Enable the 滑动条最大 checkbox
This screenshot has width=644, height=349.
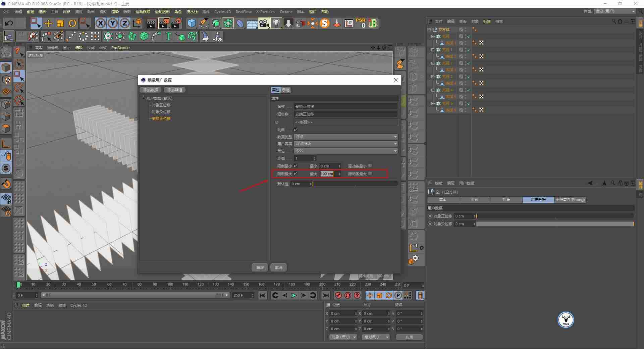click(370, 173)
